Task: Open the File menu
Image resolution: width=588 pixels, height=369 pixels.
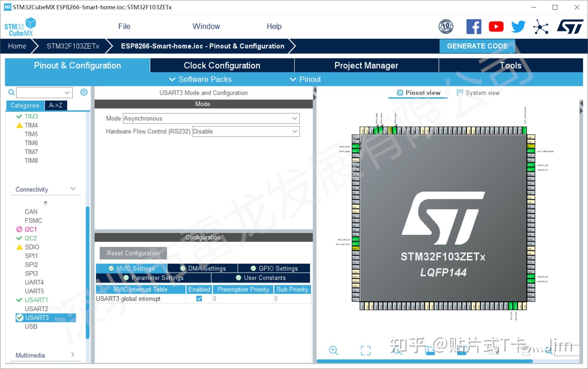Action: coord(124,26)
